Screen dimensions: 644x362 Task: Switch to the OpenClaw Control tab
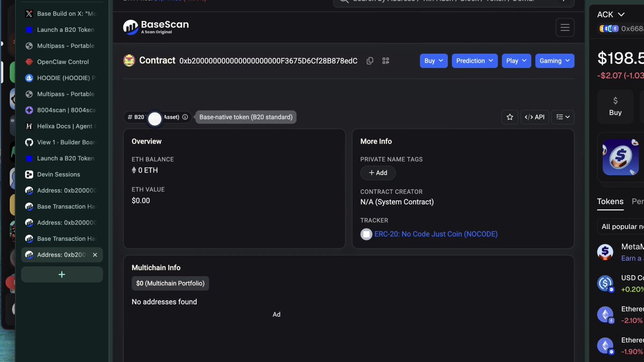click(62, 62)
